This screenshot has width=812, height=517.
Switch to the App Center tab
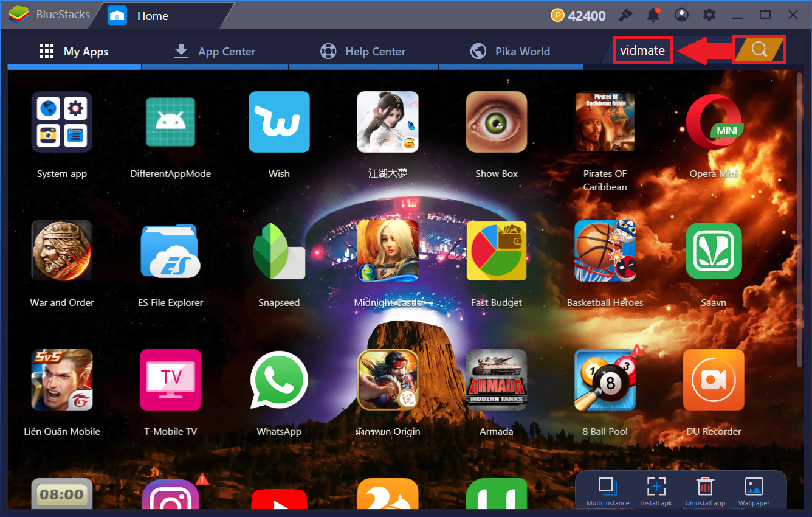coord(215,52)
